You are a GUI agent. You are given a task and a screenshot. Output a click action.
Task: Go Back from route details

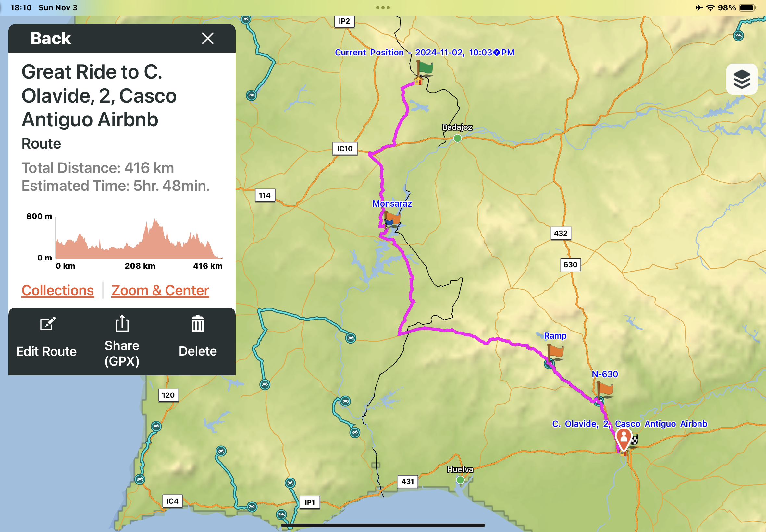point(51,39)
